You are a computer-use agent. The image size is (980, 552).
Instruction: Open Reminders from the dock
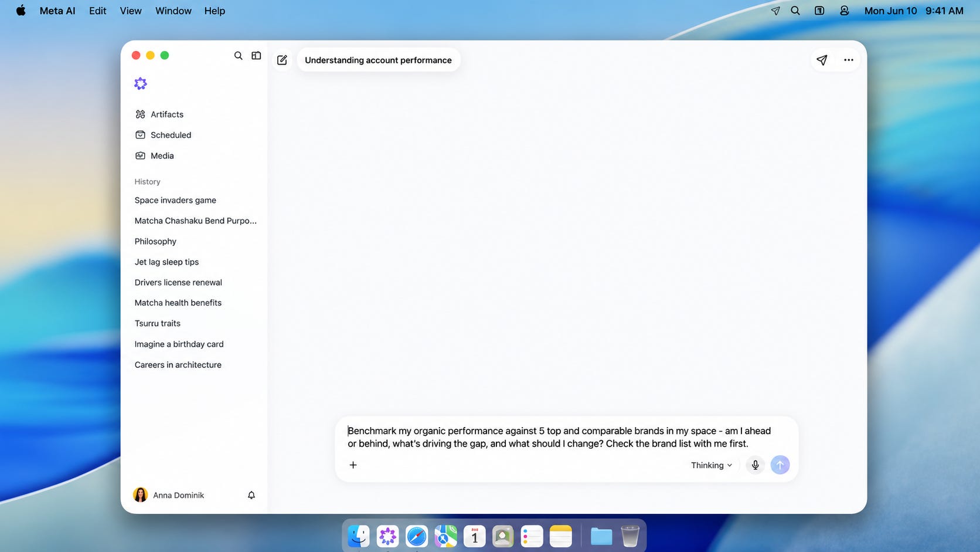pos(532,536)
